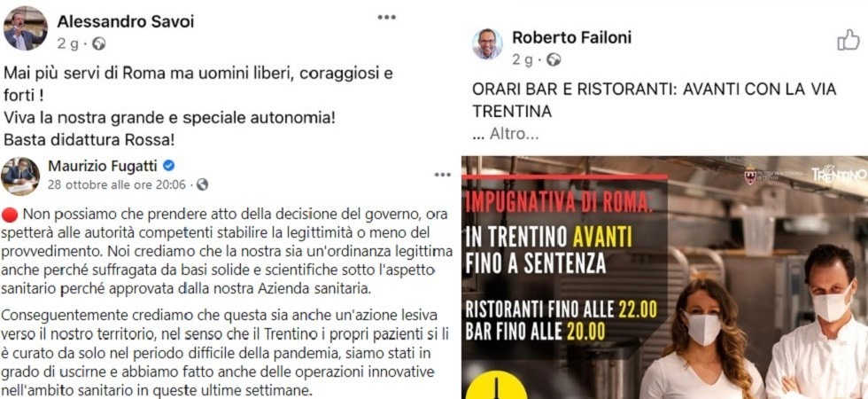Image resolution: width=868 pixels, height=399 pixels.
Task: Open Roberto Failoni's profile picture
Action: click(487, 43)
